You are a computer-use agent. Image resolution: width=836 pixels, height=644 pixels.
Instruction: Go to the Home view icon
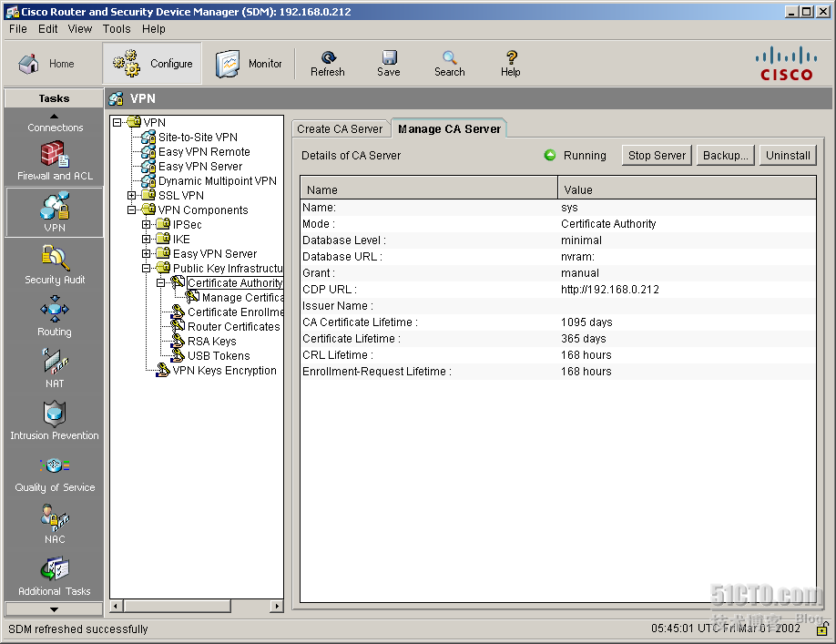tap(29, 64)
